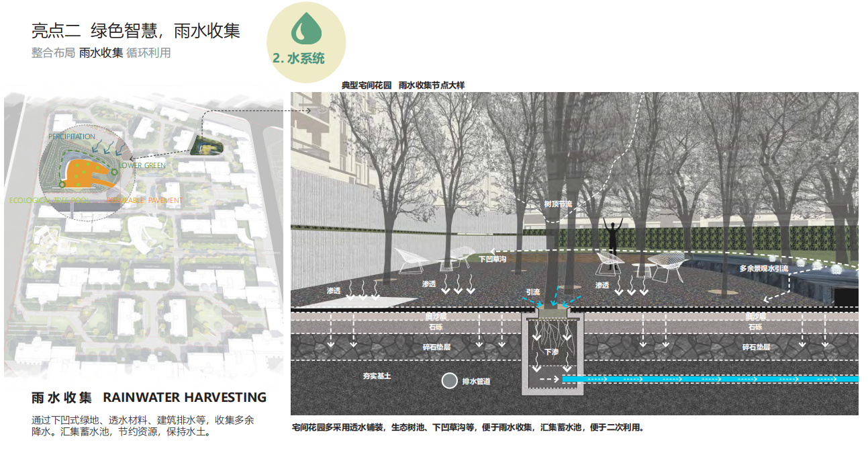The width and height of the screenshot is (868, 461).
Task: Click the gray subtitle word 循环利用
Action: (x=149, y=53)
